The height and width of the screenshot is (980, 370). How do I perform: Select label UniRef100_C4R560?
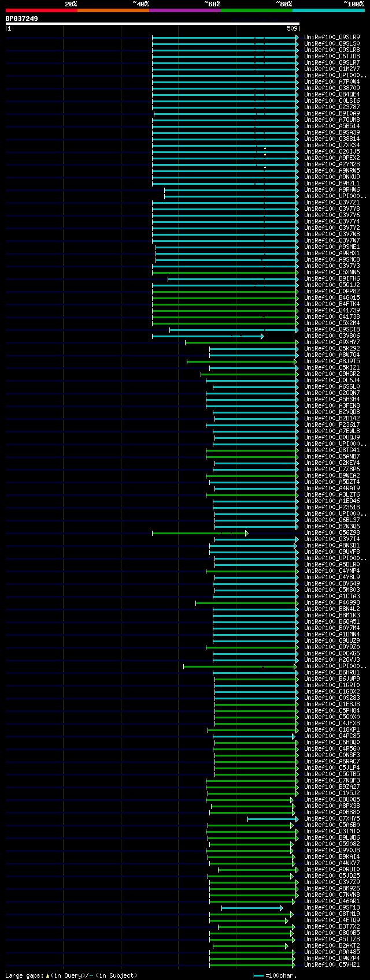tap(332, 749)
